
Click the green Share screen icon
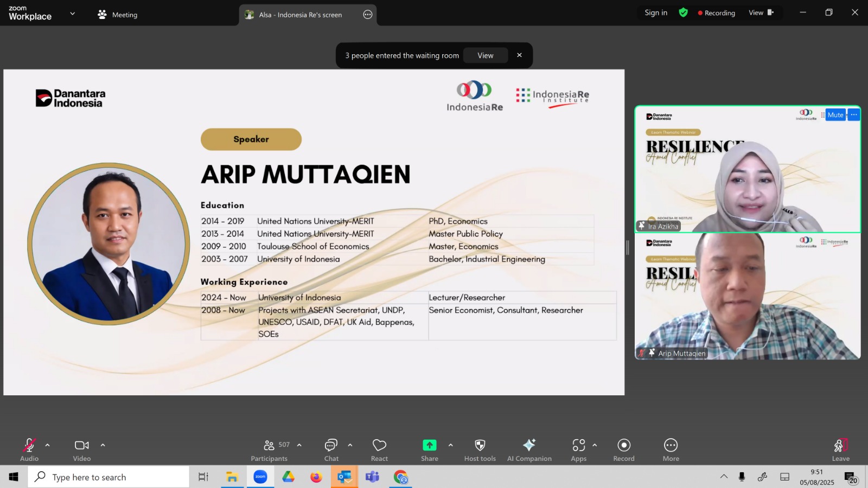tap(429, 445)
